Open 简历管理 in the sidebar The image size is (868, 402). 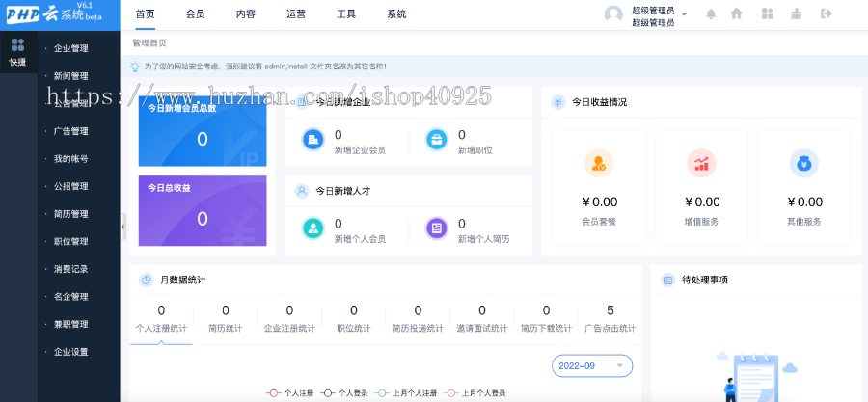[70, 214]
